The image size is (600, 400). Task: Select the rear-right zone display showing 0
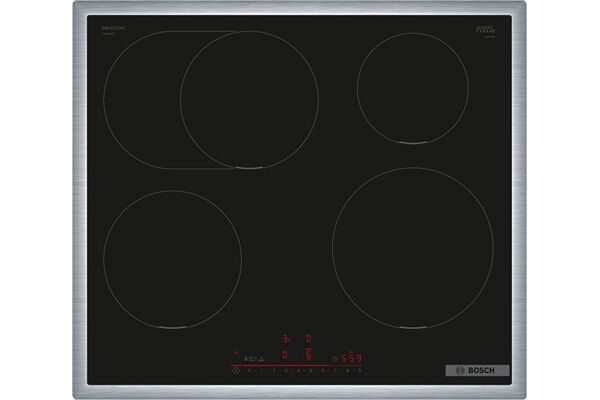pyautogui.click(x=308, y=339)
